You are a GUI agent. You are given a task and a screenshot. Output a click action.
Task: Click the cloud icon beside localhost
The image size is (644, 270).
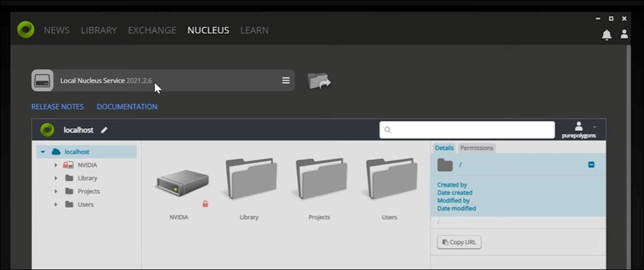click(56, 152)
